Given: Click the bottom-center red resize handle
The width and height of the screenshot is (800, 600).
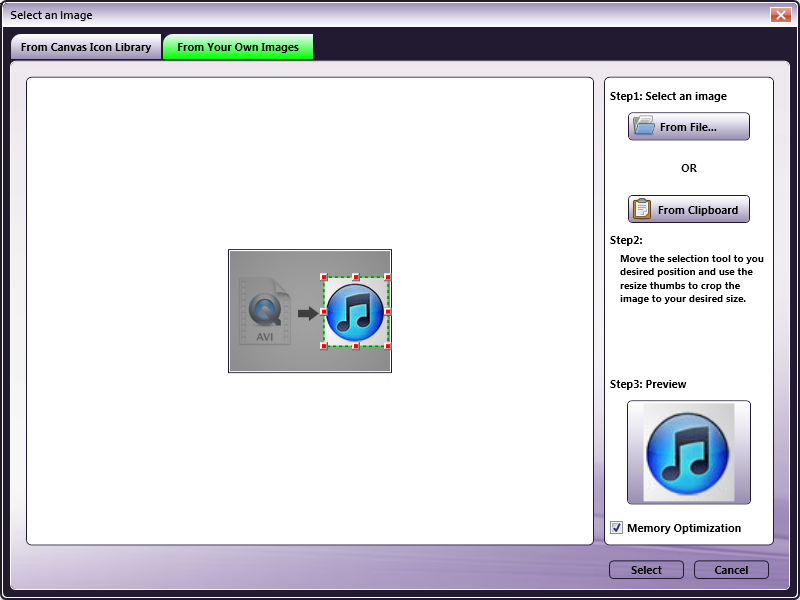Looking at the screenshot, I should [x=356, y=346].
